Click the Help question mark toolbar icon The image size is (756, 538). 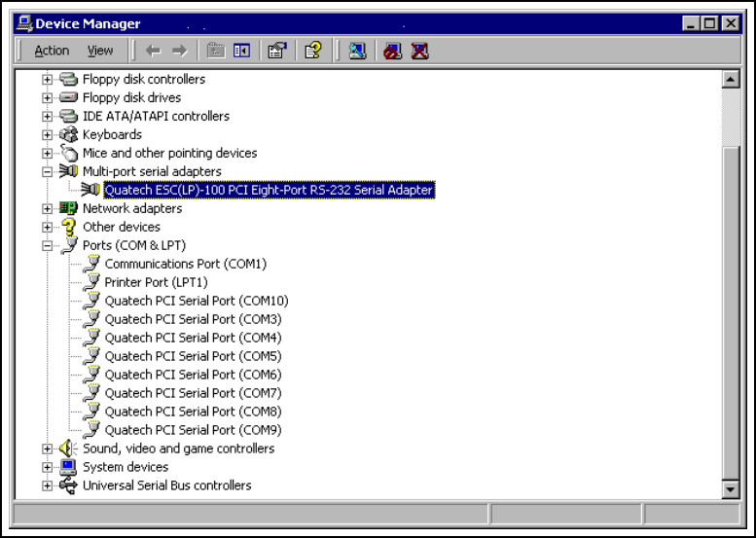(x=313, y=51)
